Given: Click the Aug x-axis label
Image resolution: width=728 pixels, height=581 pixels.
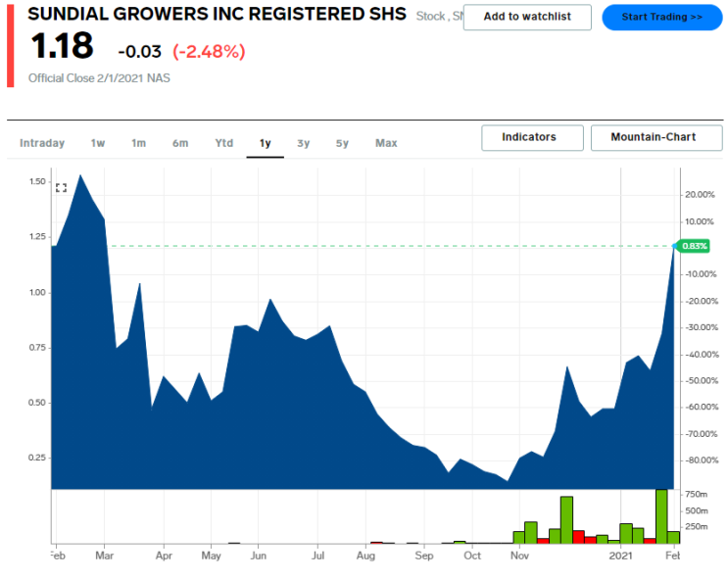Looking at the screenshot, I should (365, 556).
